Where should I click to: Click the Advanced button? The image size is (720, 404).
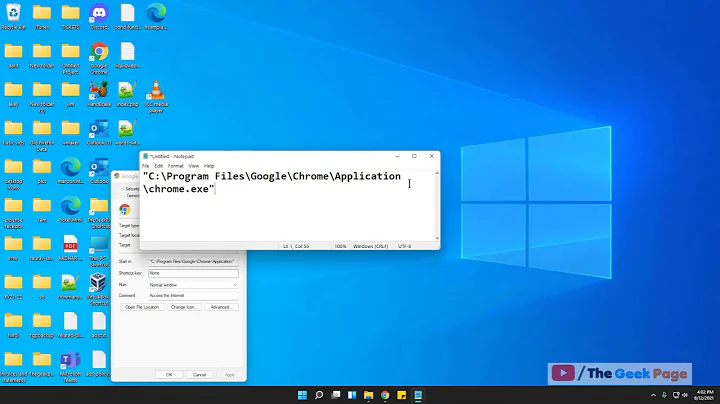(222, 307)
